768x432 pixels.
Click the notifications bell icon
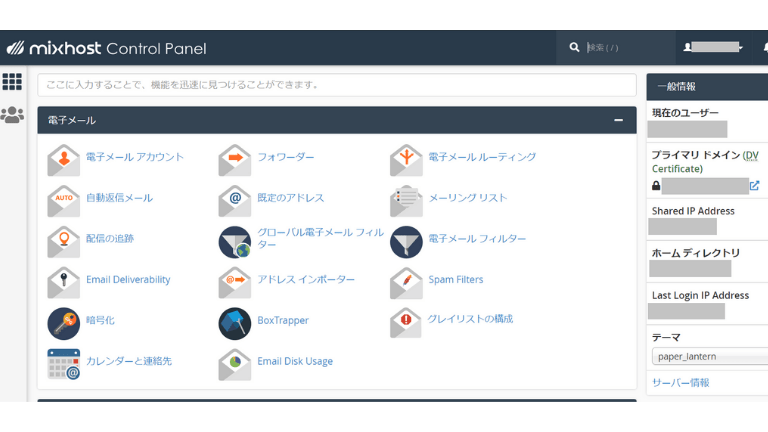(x=765, y=47)
